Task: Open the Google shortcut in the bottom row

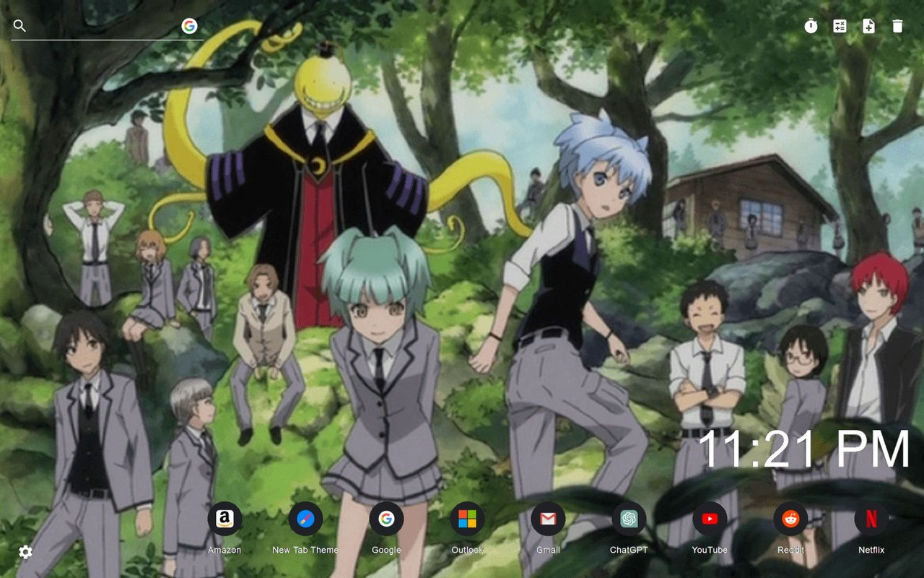Action: 386,519
